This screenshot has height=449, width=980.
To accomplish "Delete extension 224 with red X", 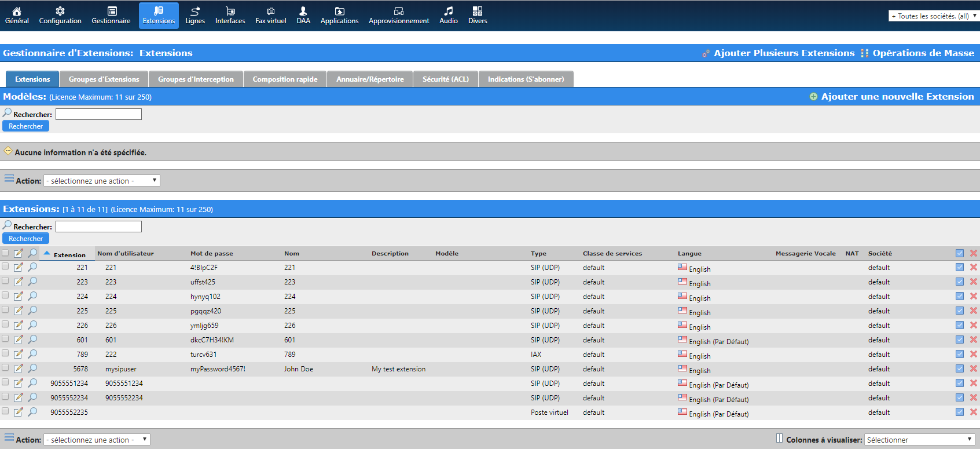I will tap(974, 296).
